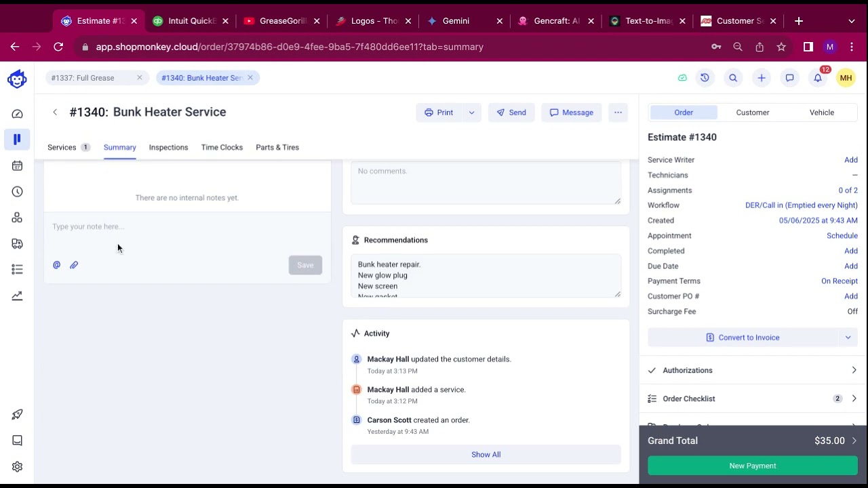The height and width of the screenshot is (488, 868).
Task: Go back with arrow beside order title
Action: click(55, 113)
